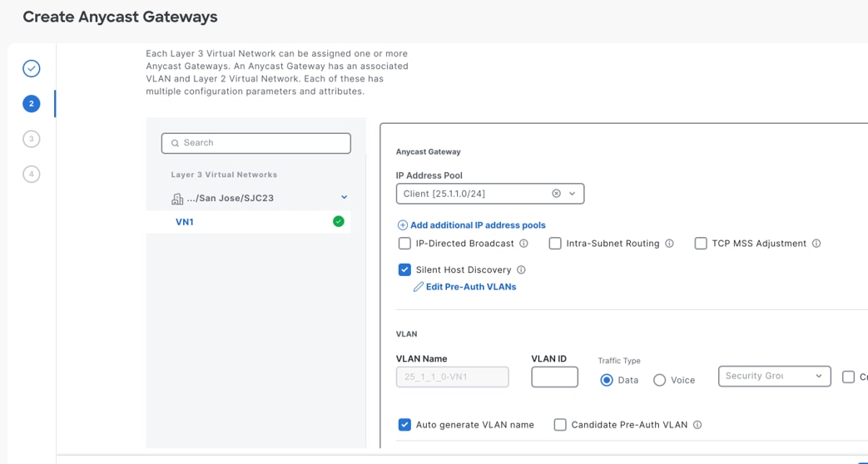The width and height of the screenshot is (868, 464).
Task: Uncheck Auto generate VLAN name
Action: (x=404, y=425)
